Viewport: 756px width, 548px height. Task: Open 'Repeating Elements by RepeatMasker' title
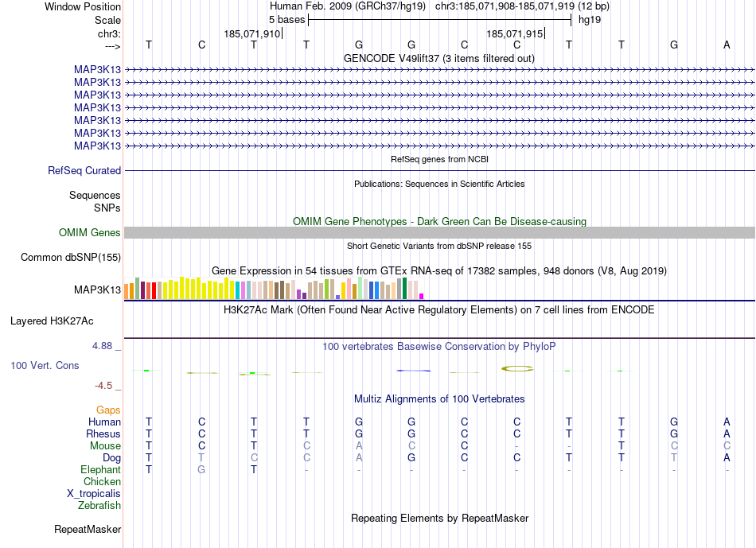[x=439, y=518]
